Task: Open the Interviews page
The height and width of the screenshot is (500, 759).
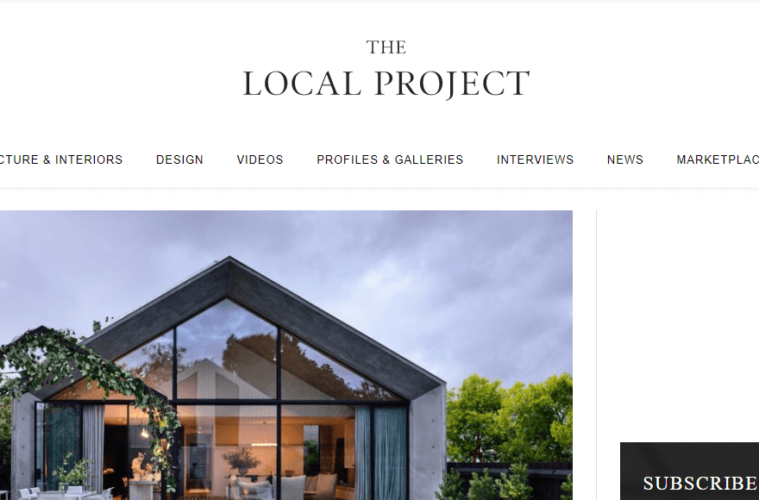Action: coord(535,160)
